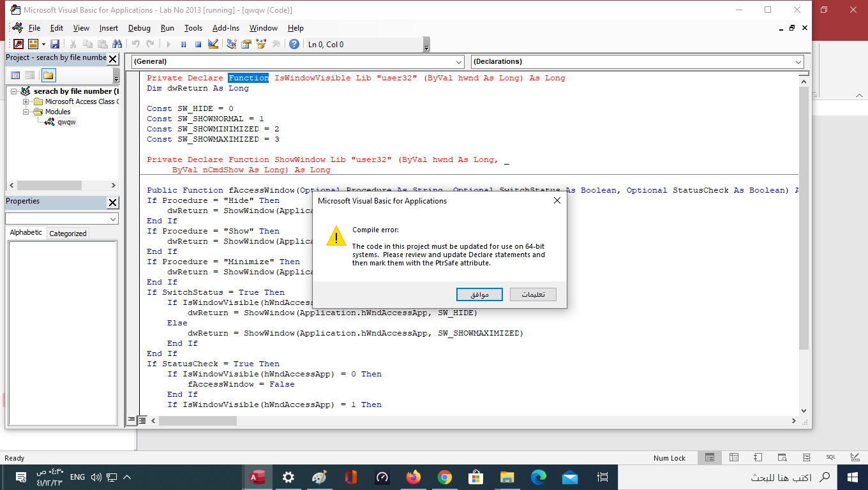Open Firefox from the taskbar
Image resolution: width=868 pixels, height=490 pixels.
point(414,477)
